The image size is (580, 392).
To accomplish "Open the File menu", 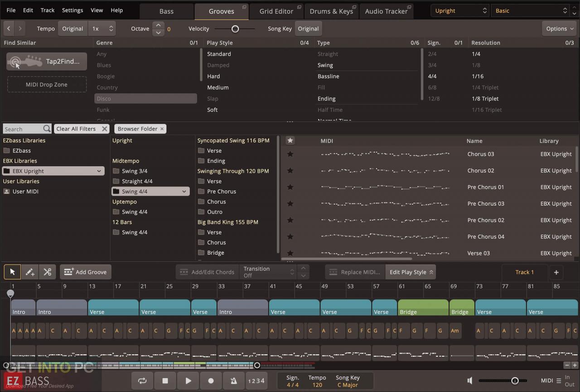I will tap(11, 10).
